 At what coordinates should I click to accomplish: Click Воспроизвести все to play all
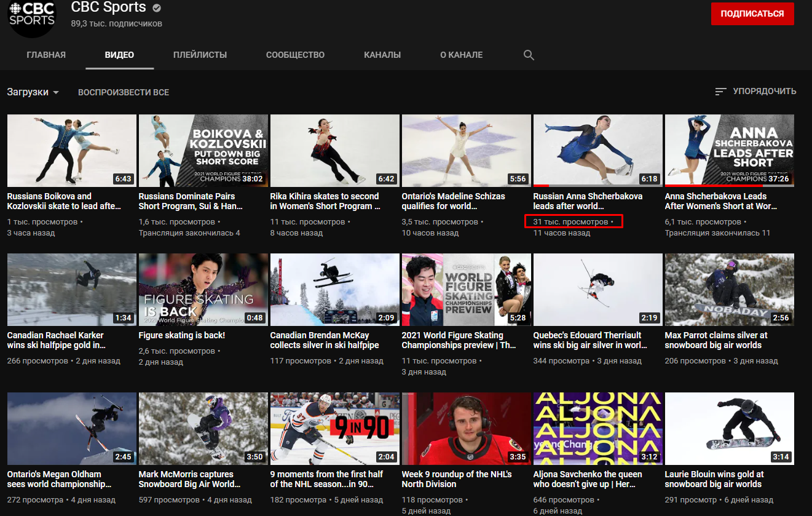(123, 92)
